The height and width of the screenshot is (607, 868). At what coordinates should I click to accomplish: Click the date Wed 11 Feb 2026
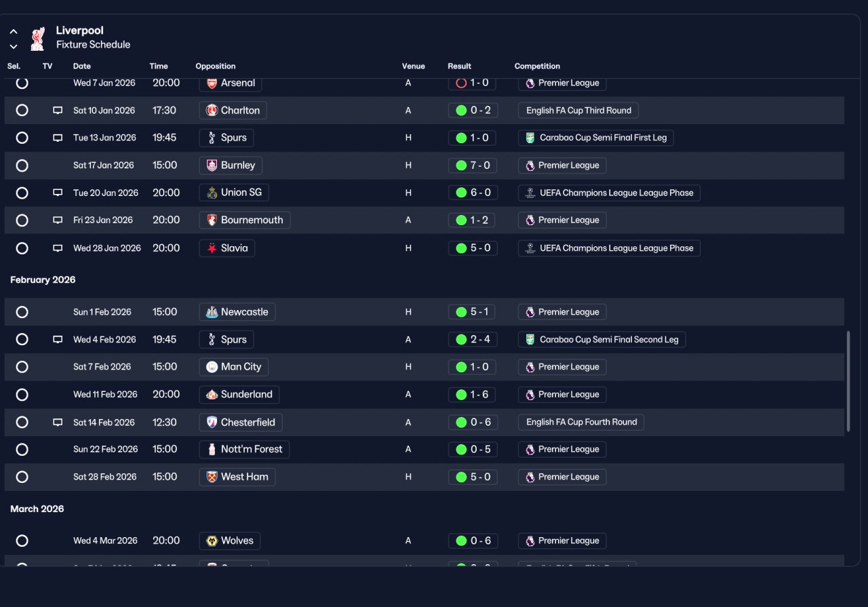(105, 395)
